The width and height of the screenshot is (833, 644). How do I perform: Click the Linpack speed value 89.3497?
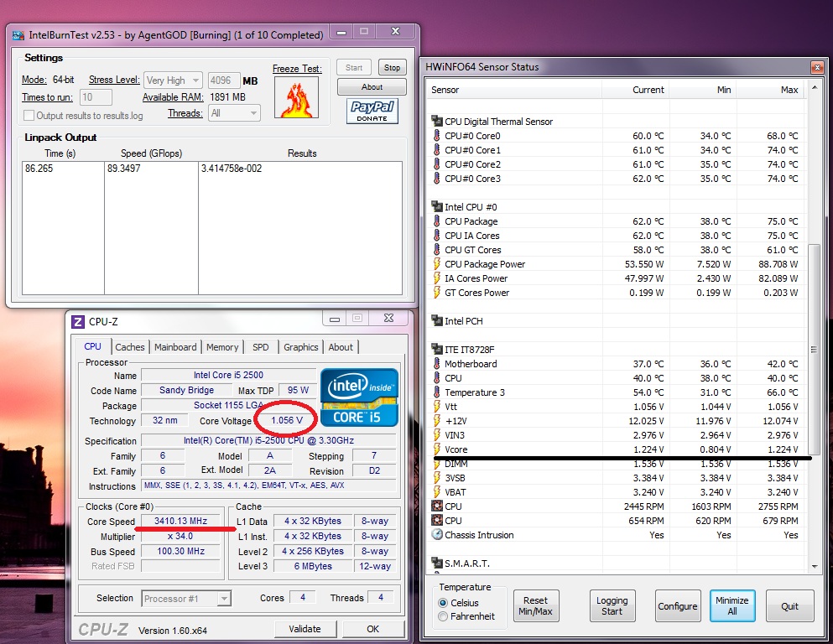124,169
